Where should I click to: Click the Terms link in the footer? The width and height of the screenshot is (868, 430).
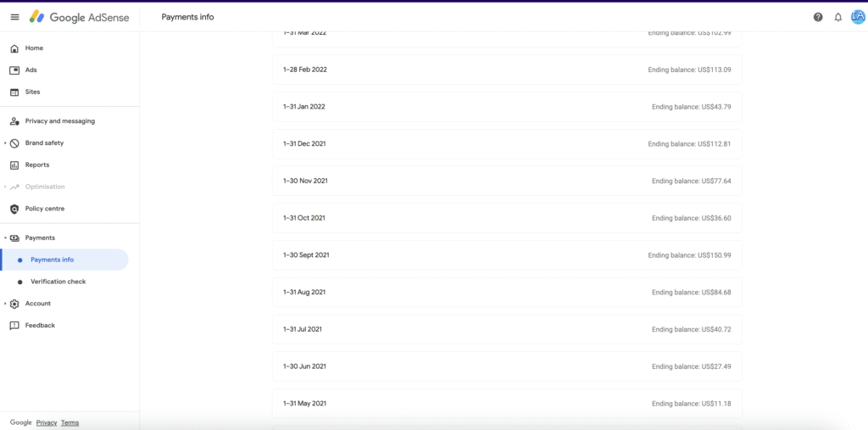click(70, 423)
